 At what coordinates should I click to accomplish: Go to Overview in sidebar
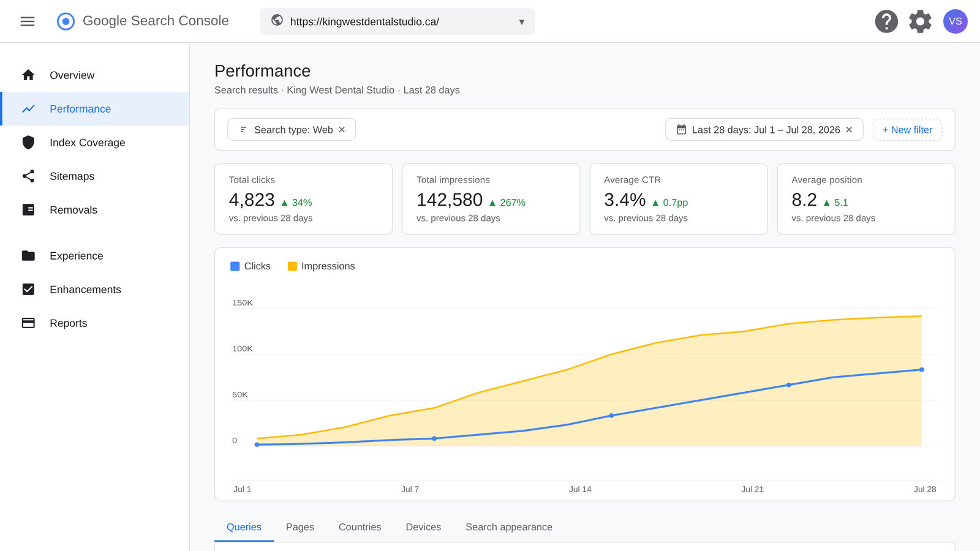[x=94, y=75]
